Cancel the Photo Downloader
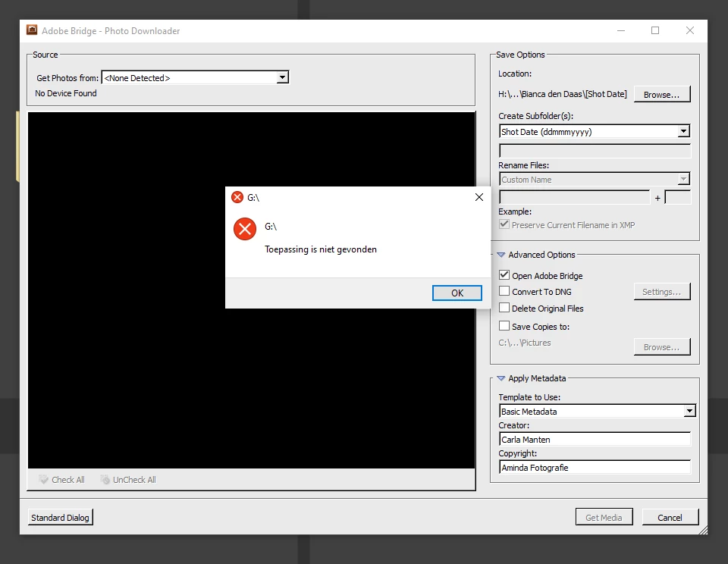The height and width of the screenshot is (564, 728). pyautogui.click(x=670, y=517)
